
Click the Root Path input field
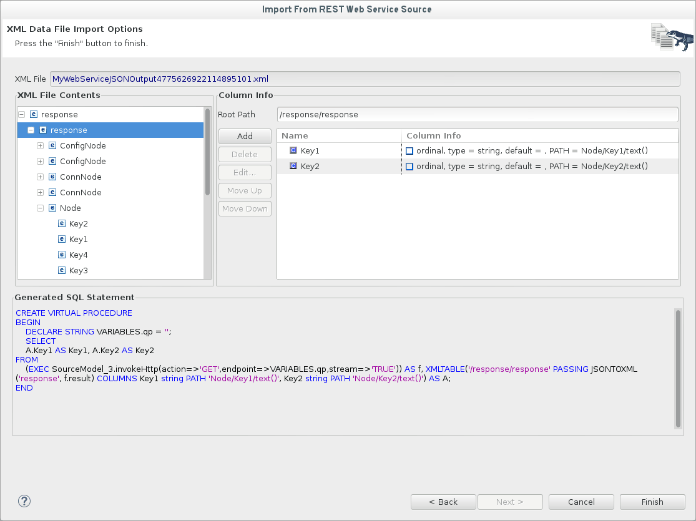pos(478,114)
